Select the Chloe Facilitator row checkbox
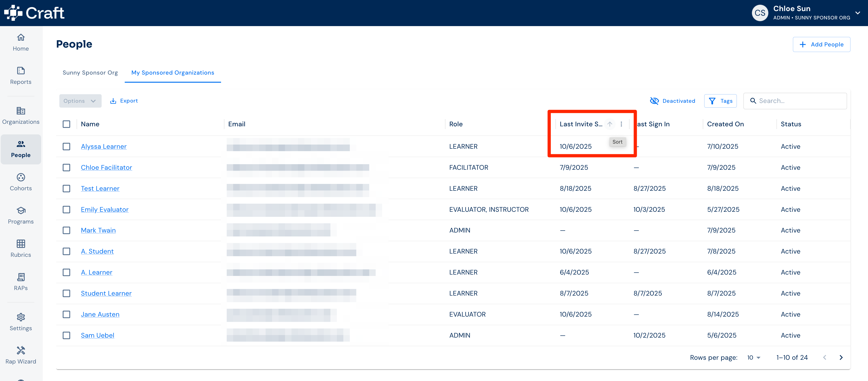Image resolution: width=868 pixels, height=381 pixels. [66, 167]
